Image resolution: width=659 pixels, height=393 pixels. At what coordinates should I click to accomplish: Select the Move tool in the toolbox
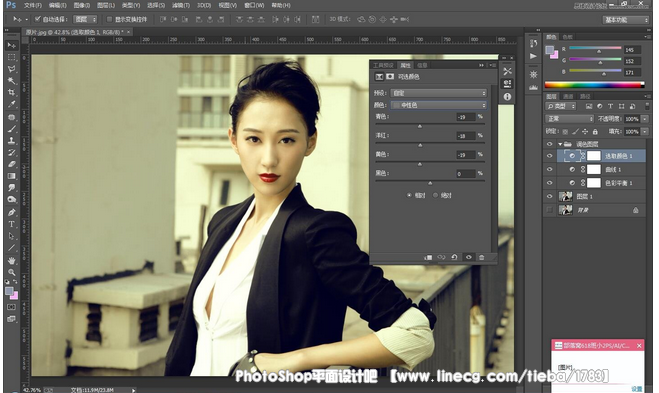(x=11, y=45)
